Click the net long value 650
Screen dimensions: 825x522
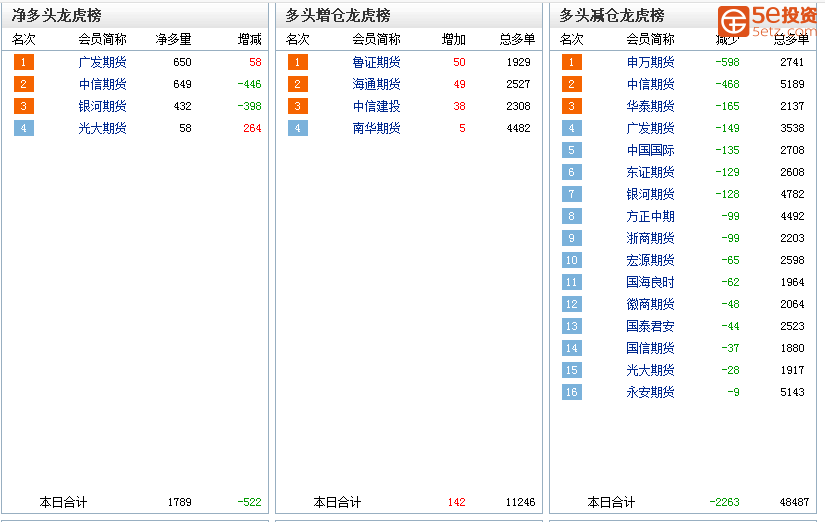tap(183, 62)
